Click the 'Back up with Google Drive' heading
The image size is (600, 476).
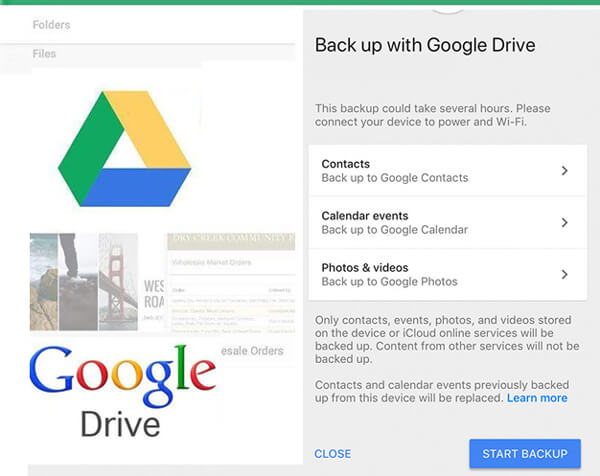click(x=425, y=45)
